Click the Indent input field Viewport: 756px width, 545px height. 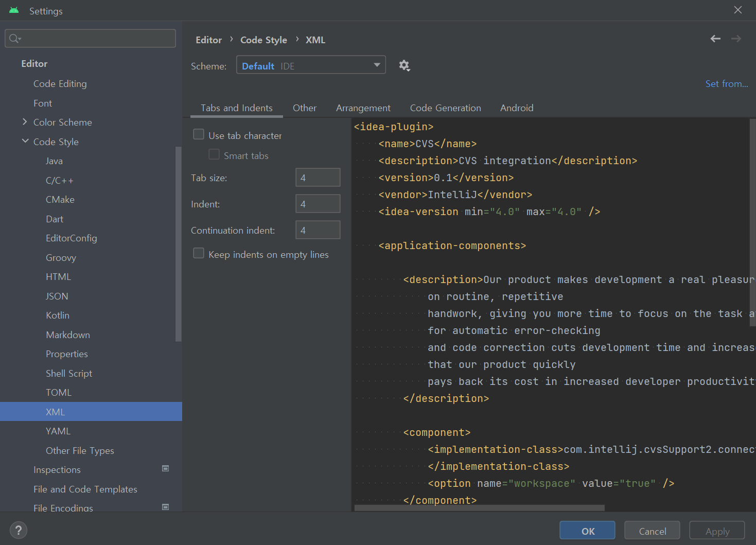click(x=318, y=204)
